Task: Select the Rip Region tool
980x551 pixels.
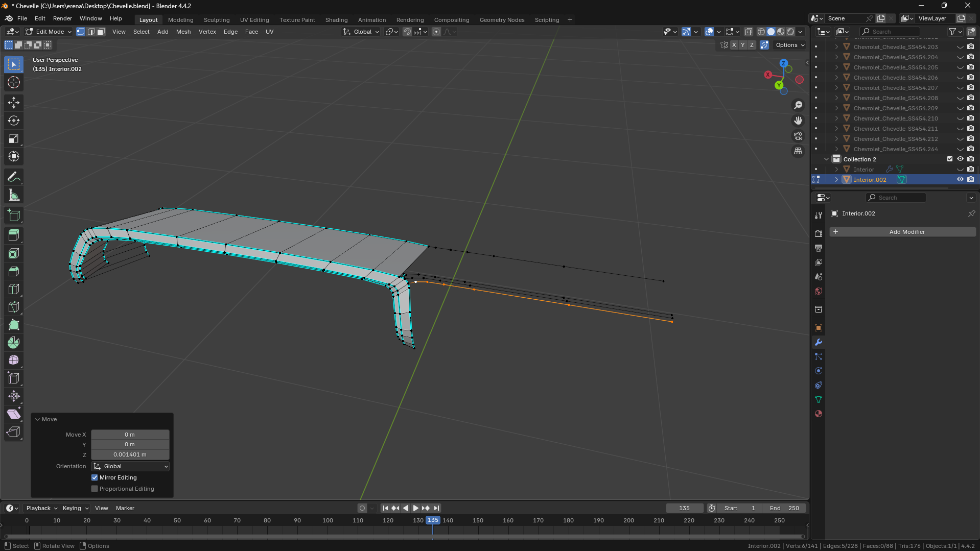Action: [x=14, y=432]
